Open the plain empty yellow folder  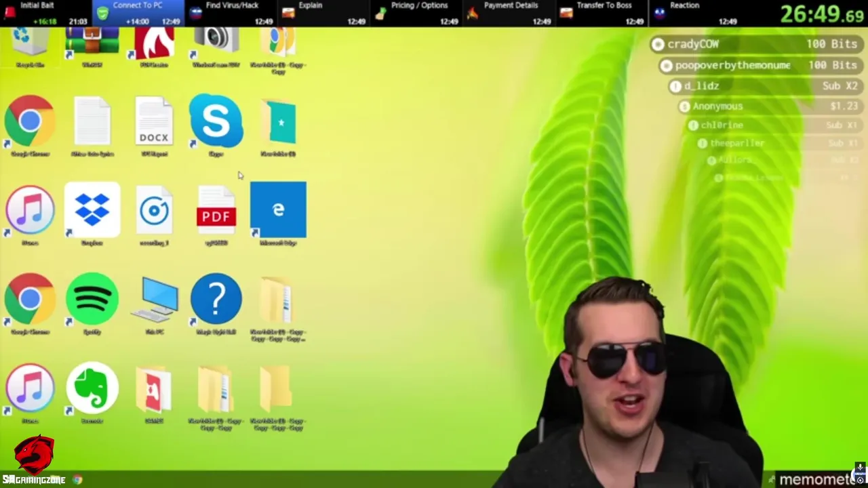(x=278, y=399)
